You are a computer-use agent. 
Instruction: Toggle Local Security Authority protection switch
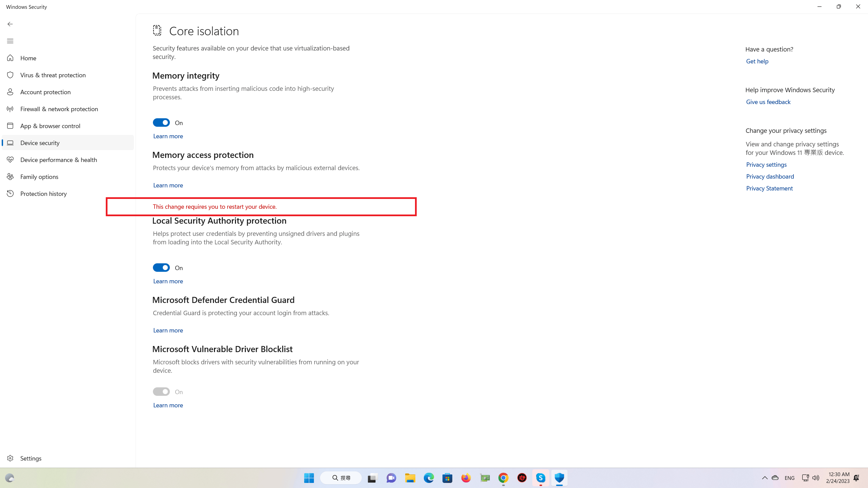161,268
